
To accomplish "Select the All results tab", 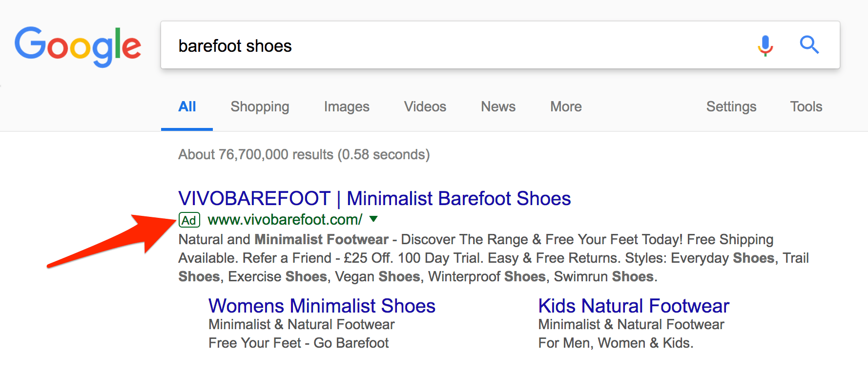I will [x=187, y=107].
